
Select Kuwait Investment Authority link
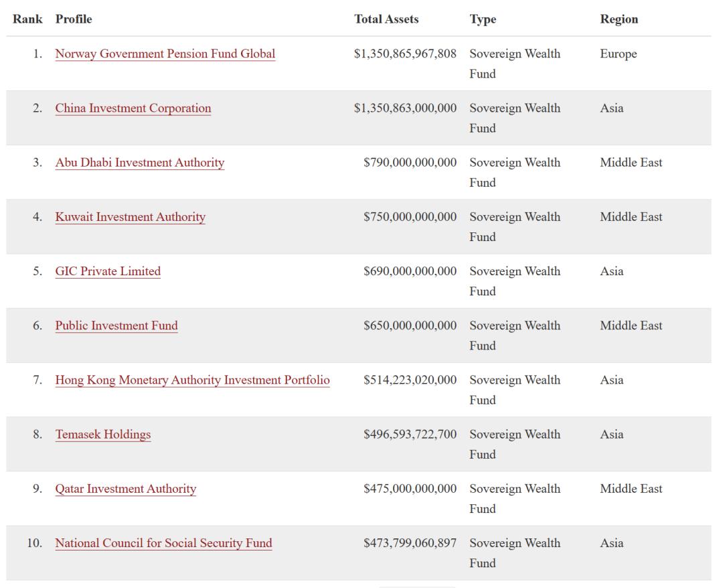tap(130, 217)
